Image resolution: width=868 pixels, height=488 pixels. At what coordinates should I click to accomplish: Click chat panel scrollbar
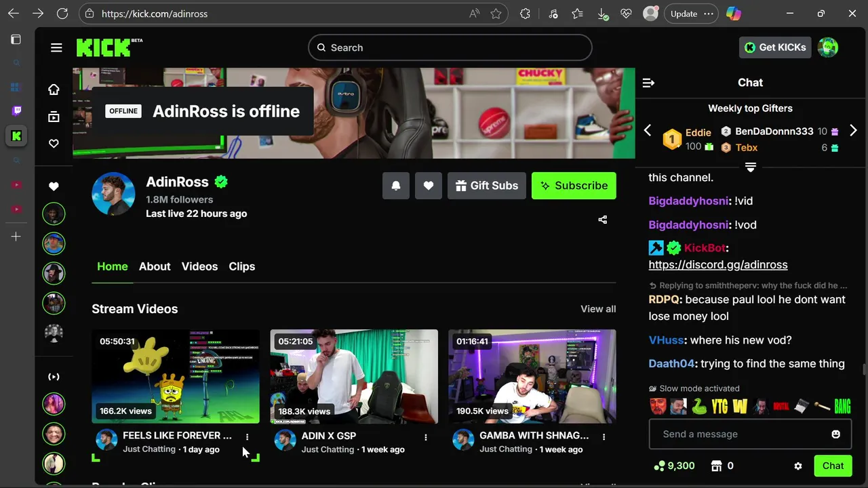[x=863, y=369]
